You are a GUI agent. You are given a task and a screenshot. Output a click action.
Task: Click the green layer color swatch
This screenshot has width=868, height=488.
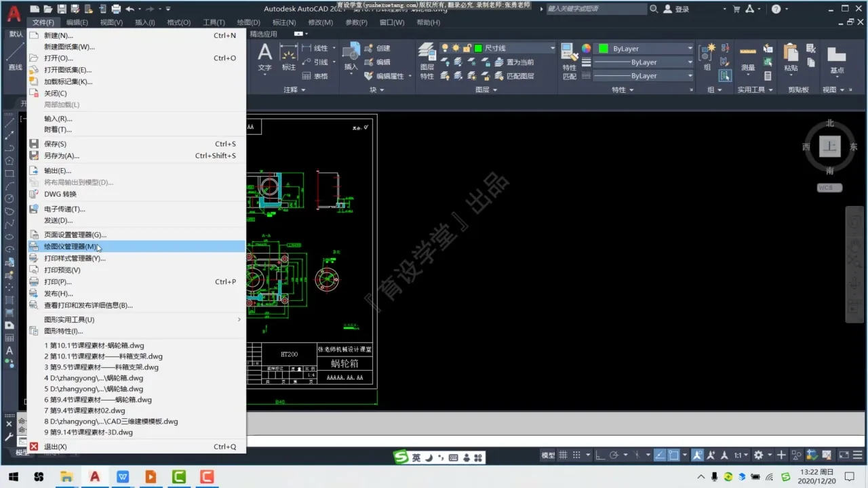478,48
